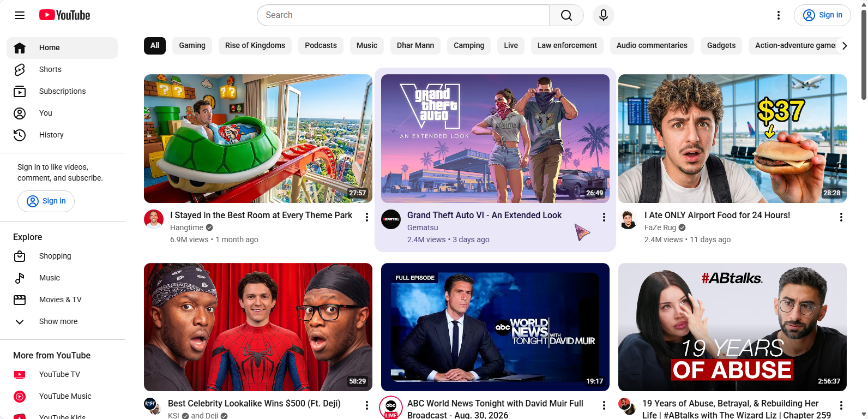Viewport: 868px width, 419px height.
Task: Click the YouTube TV icon
Action: 20,375
